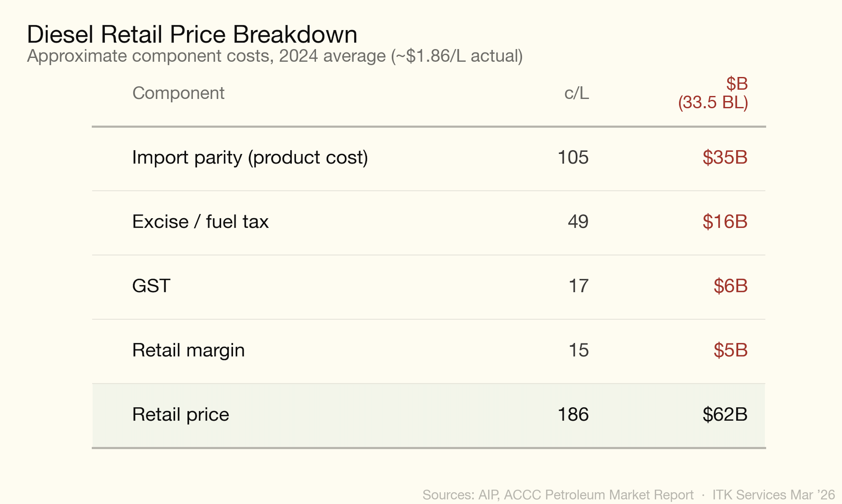Select the 49 c/L excise value
842x504 pixels.
point(578,222)
